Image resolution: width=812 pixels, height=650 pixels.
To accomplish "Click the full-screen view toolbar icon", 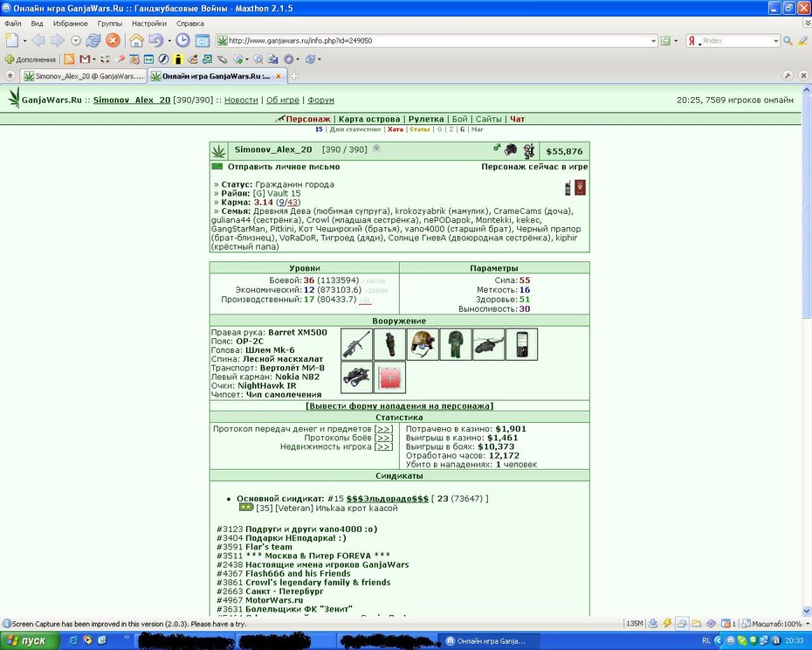I will (x=202, y=40).
